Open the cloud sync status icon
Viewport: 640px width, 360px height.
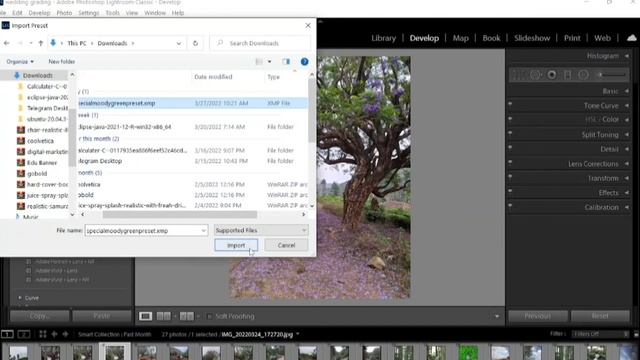(631, 38)
